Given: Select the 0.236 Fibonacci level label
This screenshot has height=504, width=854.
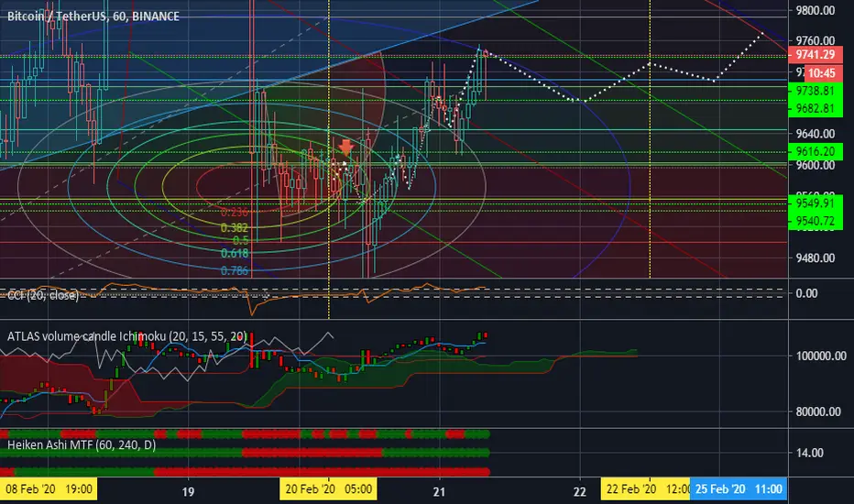Looking at the screenshot, I should tap(234, 212).
